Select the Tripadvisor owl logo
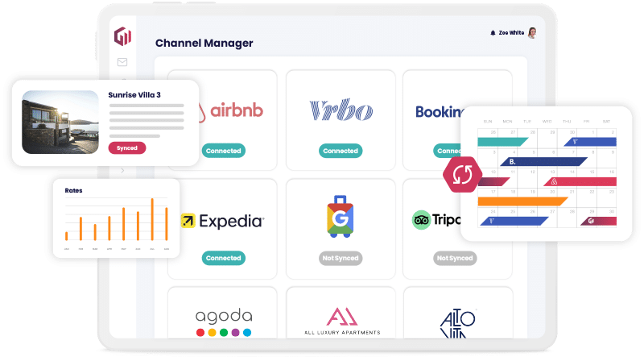This screenshot has height=357, width=644. (422, 219)
